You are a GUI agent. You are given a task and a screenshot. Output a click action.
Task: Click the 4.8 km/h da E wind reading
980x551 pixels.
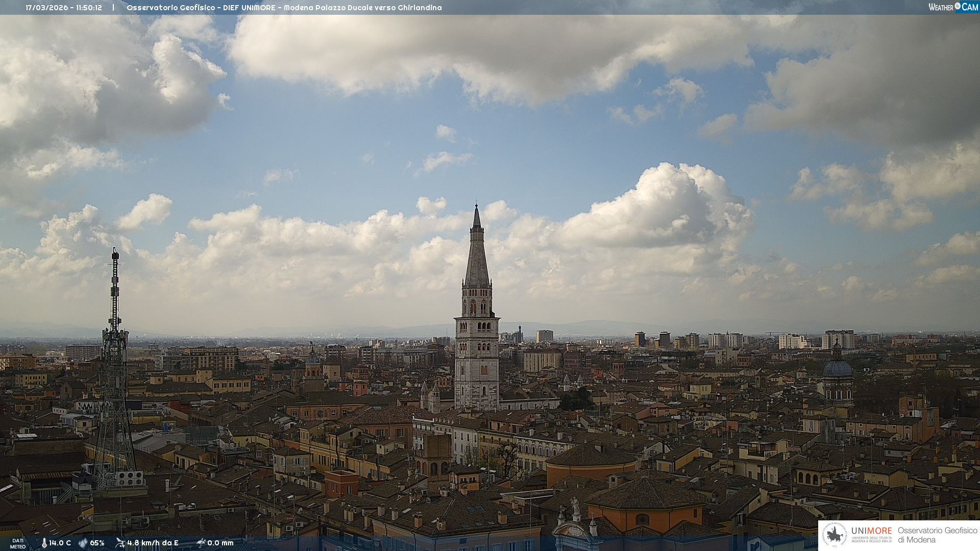(153, 543)
